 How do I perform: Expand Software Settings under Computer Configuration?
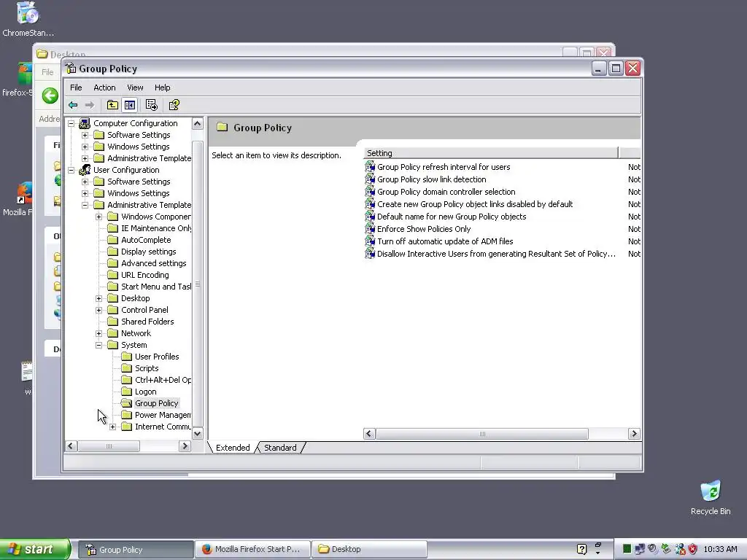pyautogui.click(x=85, y=135)
